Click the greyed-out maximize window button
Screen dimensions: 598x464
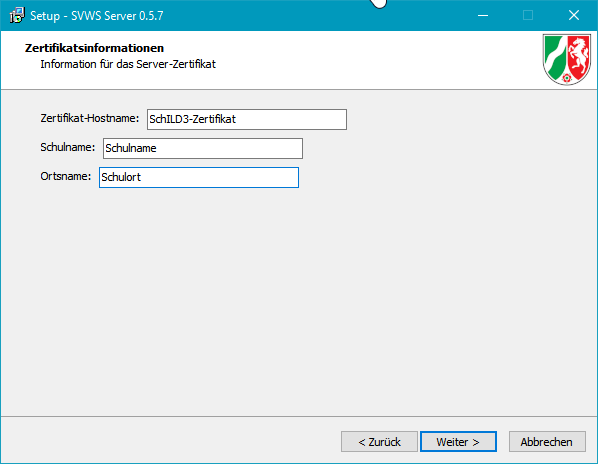click(528, 16)
